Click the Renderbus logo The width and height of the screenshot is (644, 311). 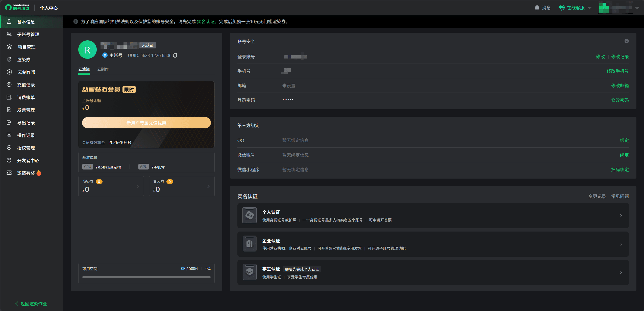tap(17, 8)
